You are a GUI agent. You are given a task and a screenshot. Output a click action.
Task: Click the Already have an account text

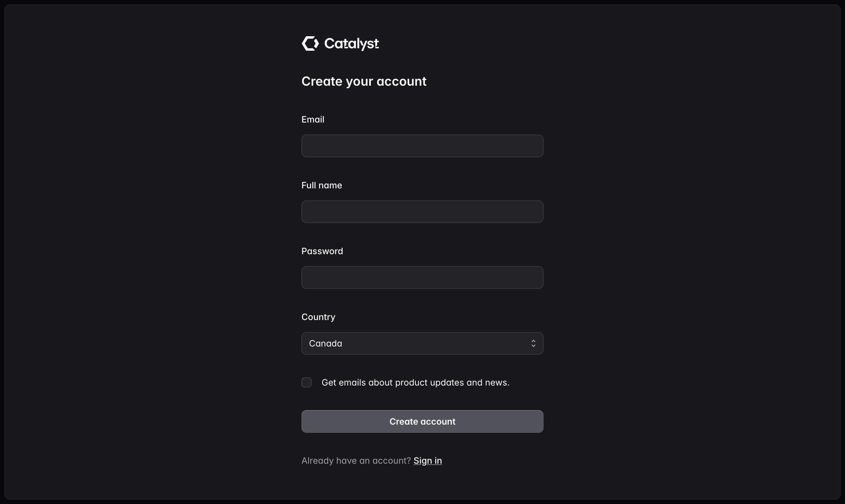tap(356, 461)
